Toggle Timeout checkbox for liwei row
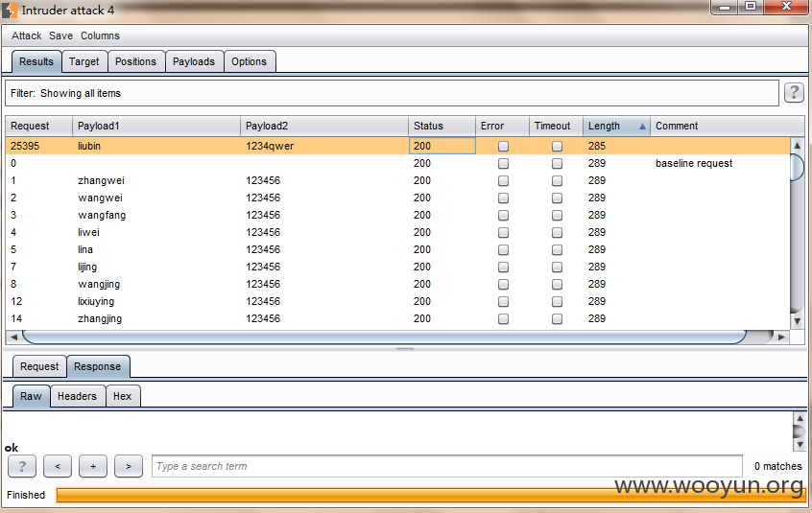The width and height of the screenshot is (812, 513). click(557, 233)
